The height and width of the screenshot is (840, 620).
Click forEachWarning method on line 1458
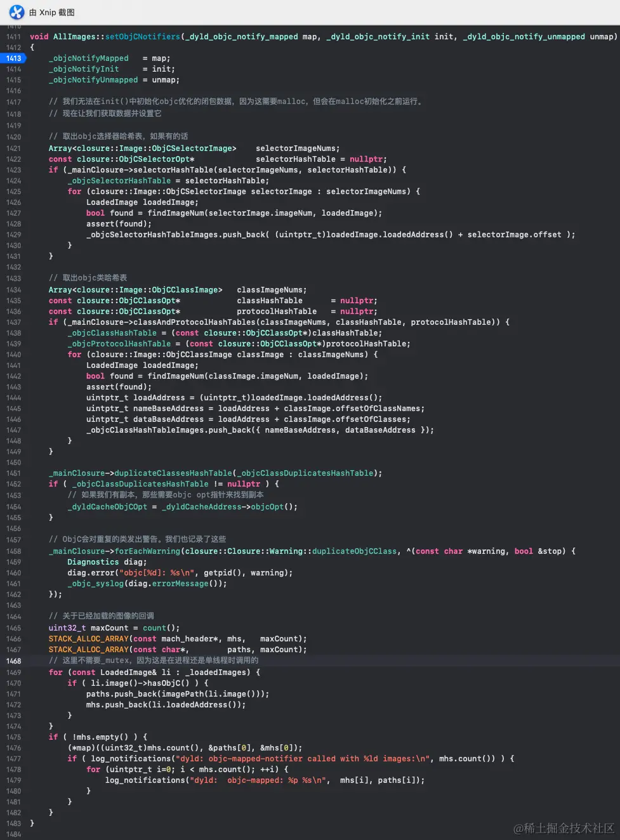pos(147,551)
